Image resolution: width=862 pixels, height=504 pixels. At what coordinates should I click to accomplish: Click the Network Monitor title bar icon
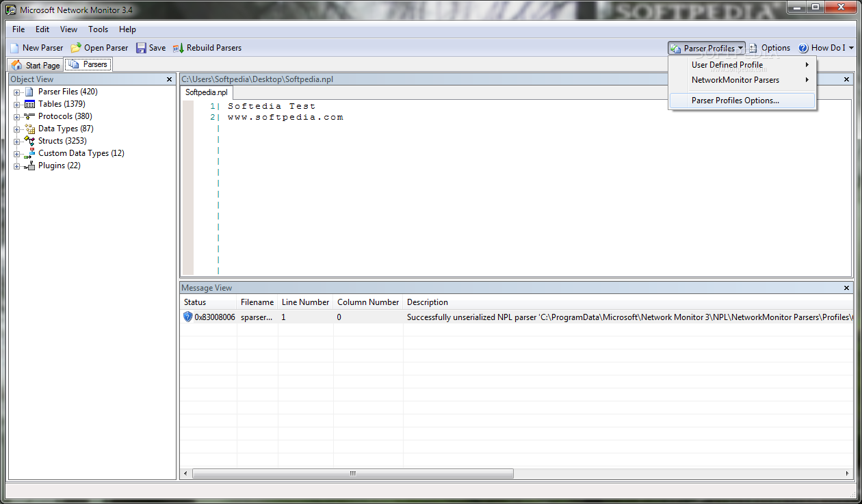pos(11,10)
